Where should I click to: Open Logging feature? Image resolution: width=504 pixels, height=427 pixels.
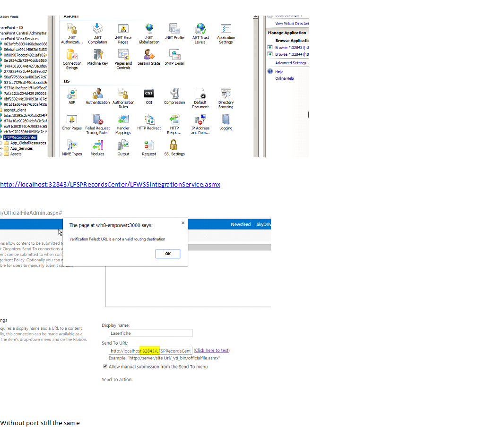pos(226,122)
